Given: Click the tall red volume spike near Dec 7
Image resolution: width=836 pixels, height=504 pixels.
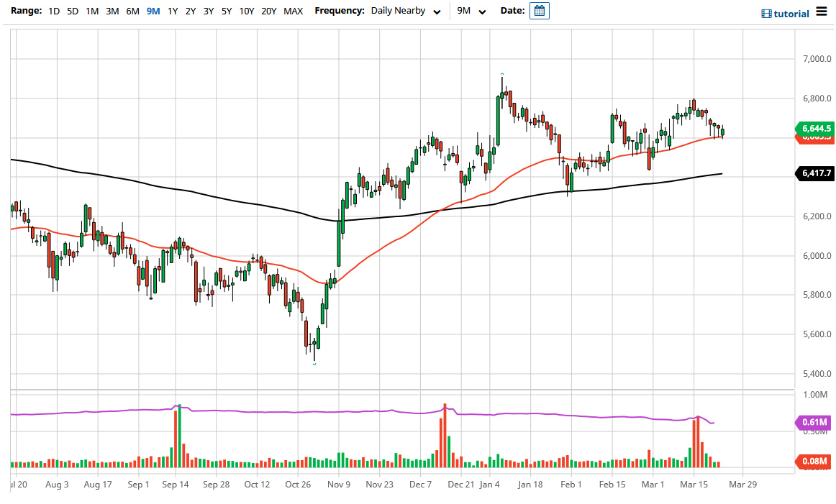Looking at the screenshot, I should click(x=445, y=431).
